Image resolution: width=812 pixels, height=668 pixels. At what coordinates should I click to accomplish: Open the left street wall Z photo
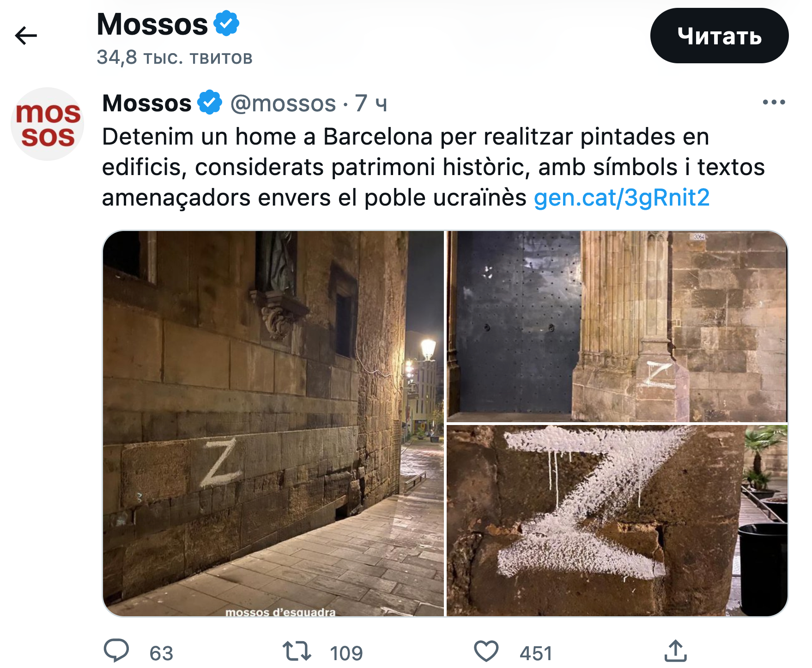click(273, 423)
